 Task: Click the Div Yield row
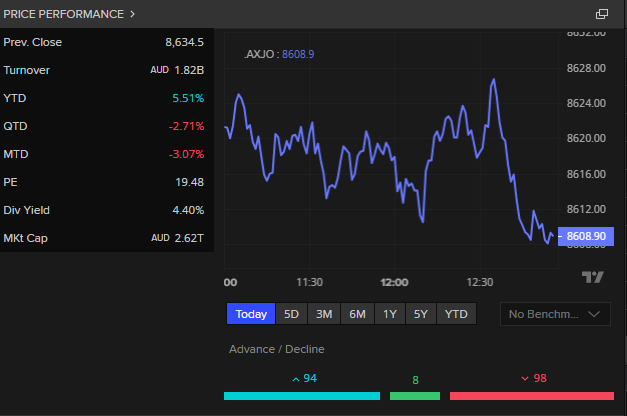coord(104,210)
